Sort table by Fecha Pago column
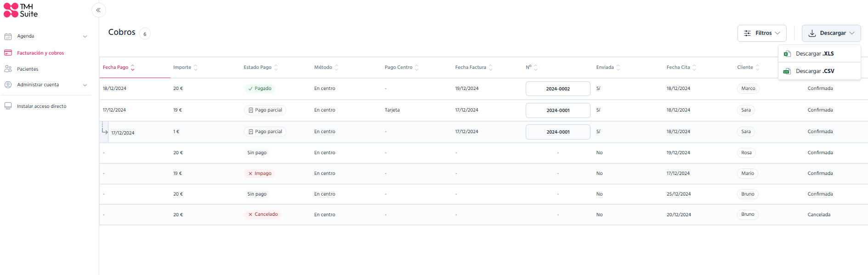 (x=119, y=67)
